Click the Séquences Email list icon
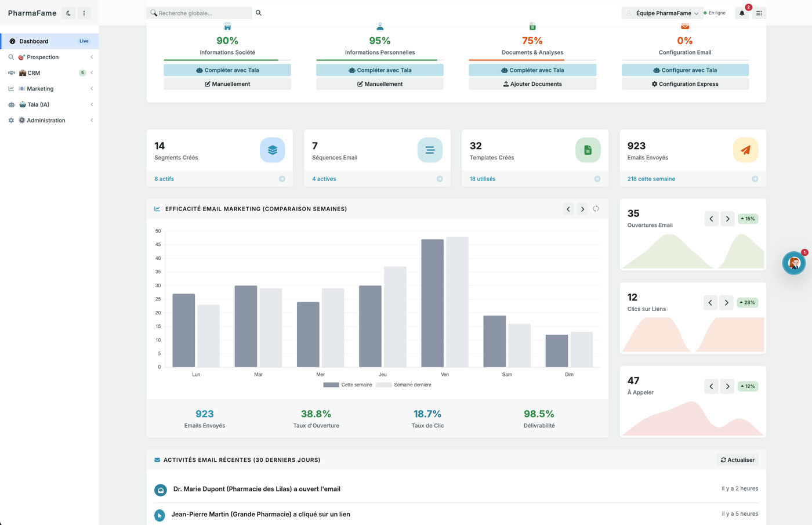This screenshot has height=525, width=812. point(430,150)
